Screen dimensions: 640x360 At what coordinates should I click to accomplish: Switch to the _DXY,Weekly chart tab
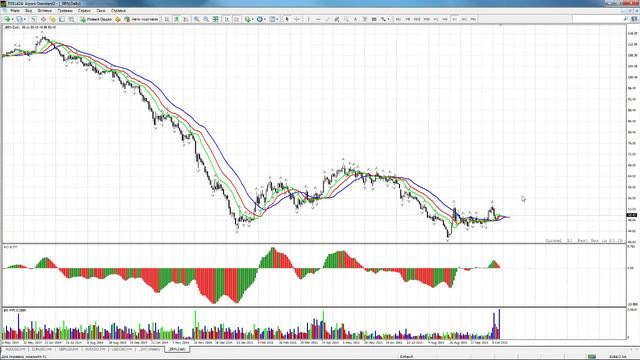point(149,349)
